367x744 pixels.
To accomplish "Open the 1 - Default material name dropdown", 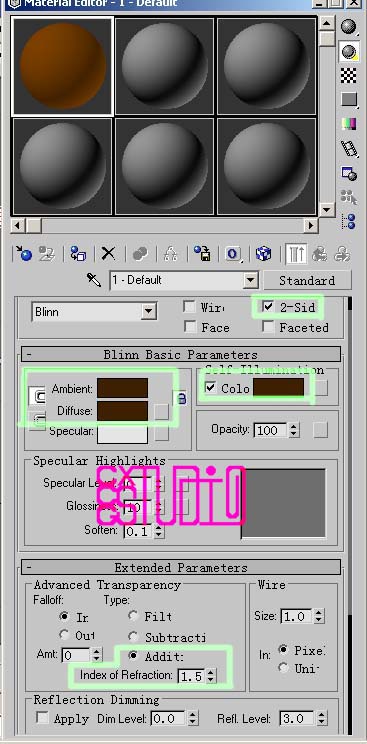I will coord(251,280).
